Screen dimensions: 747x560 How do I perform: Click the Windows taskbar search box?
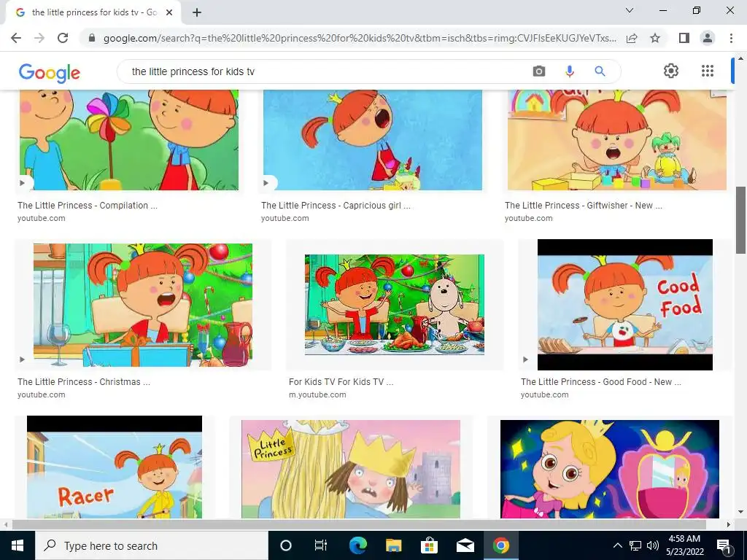tap(152, 545)
